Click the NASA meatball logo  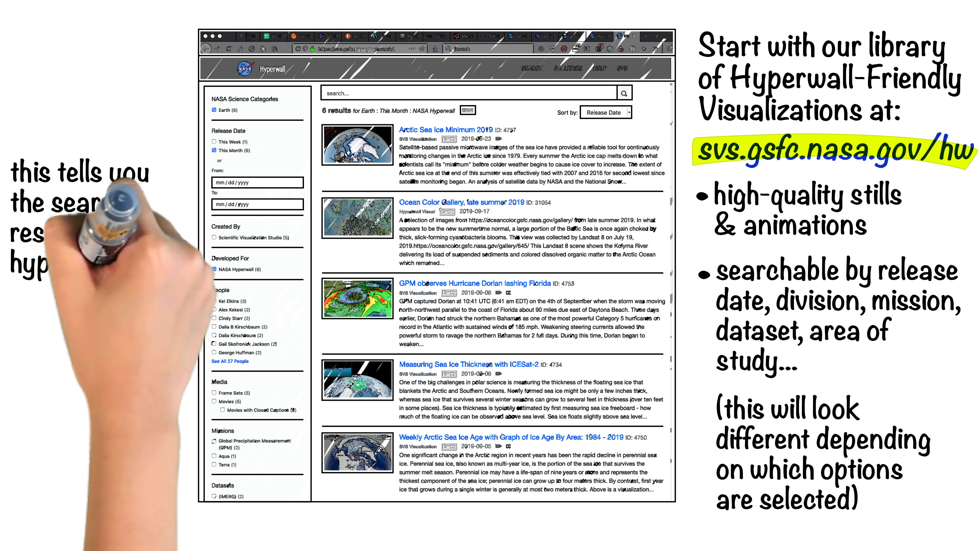tap(245, 68)
